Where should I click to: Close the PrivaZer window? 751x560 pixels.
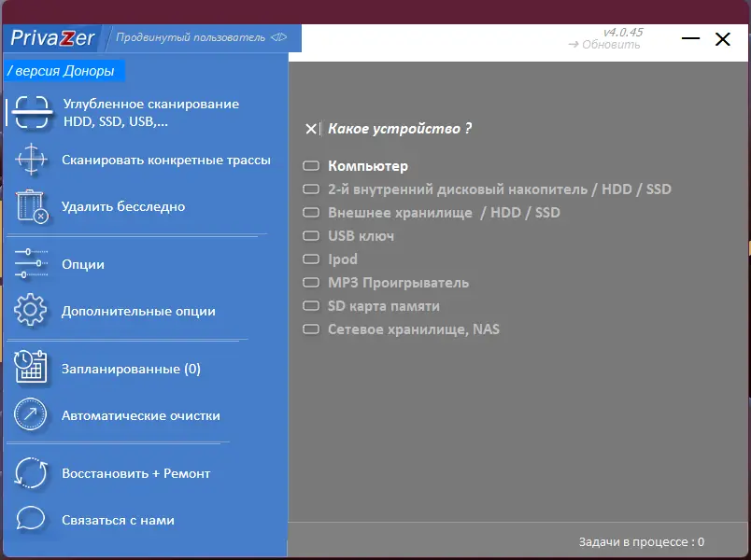723,39
